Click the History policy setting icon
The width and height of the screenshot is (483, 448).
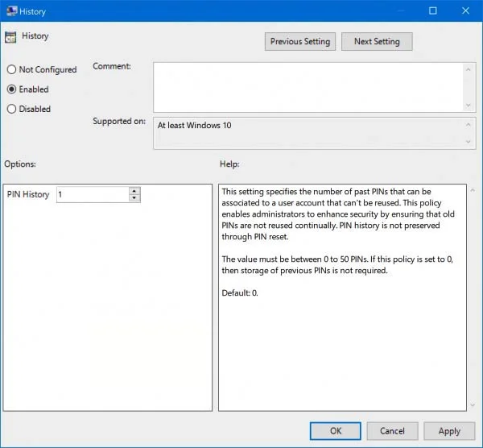point(10,37)
